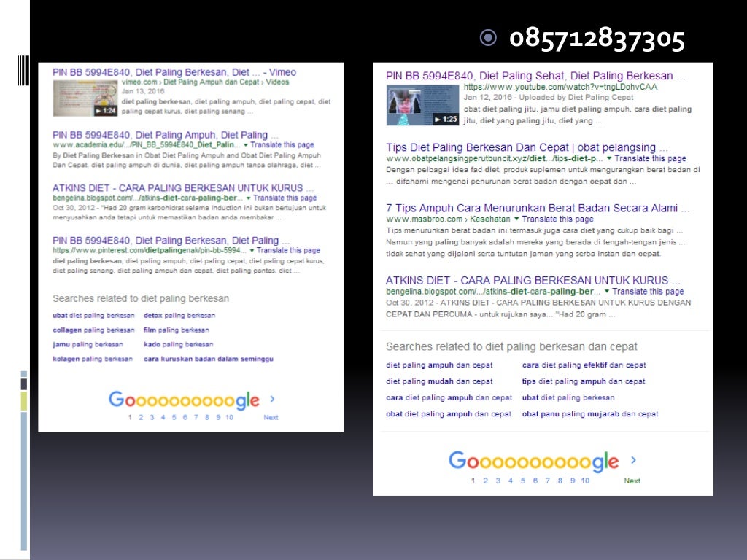Screen dimensions: 747x560
Task: Select the related search 'kado paling berkesan'
Action: (178, 344)
